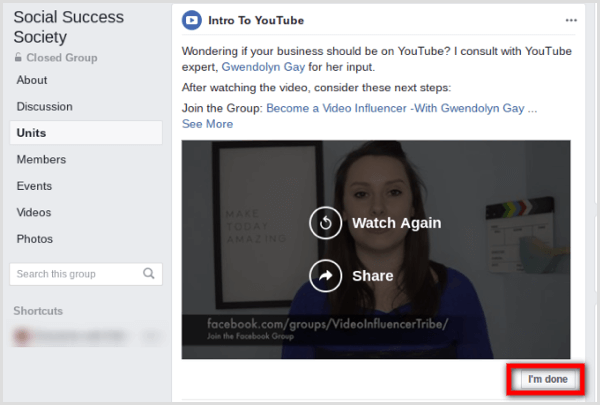Click the Share arrow icon on video
Viewport: 600px width, 405px height.
point(326,276)
